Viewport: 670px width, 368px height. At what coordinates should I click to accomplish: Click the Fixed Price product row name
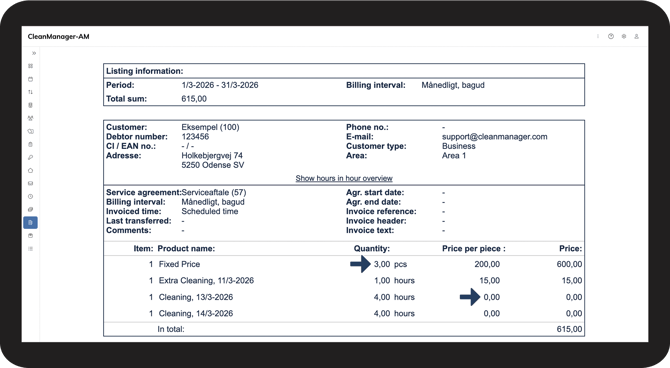point(179,264)
